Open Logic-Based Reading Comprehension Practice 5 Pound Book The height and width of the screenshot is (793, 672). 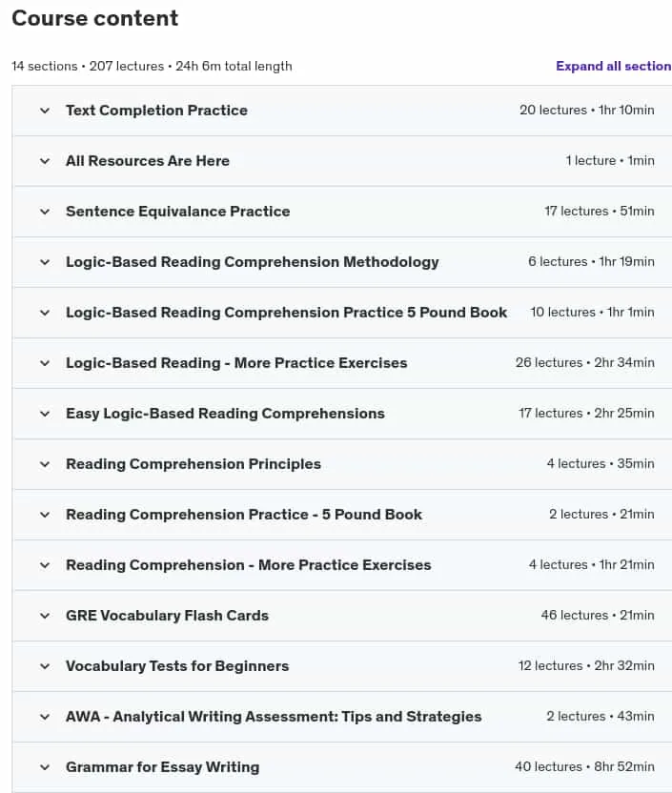[342, 313]
